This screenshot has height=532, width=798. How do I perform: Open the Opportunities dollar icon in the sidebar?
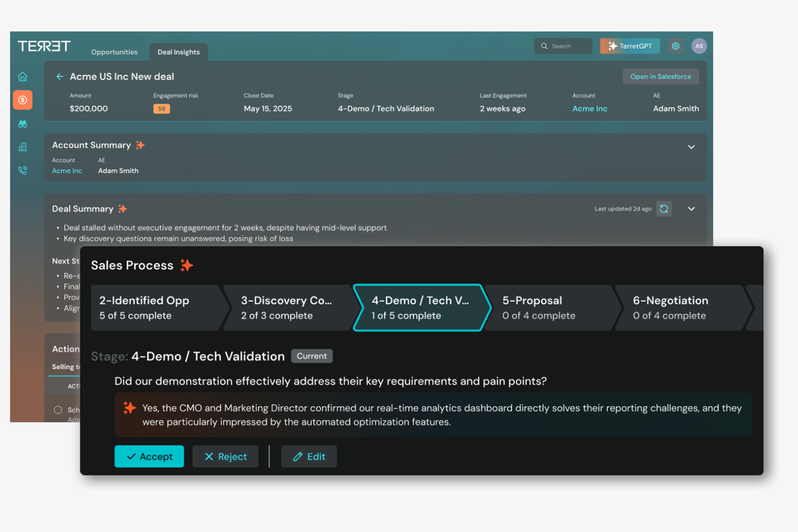tap(23, 100)
